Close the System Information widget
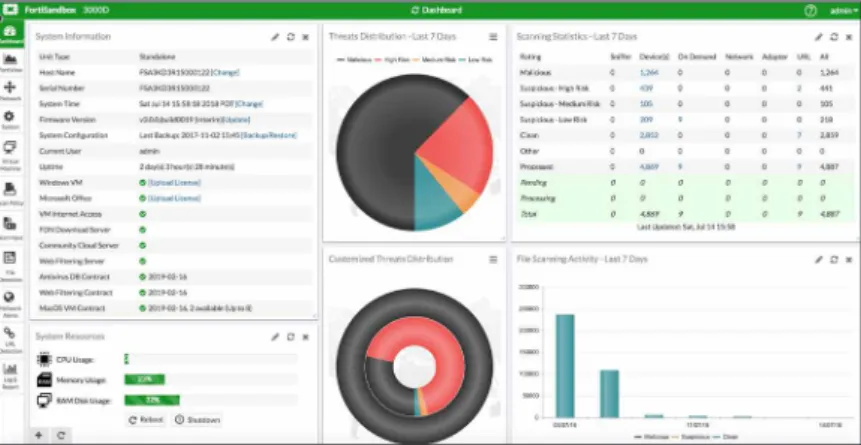 [x=306, y=37]
